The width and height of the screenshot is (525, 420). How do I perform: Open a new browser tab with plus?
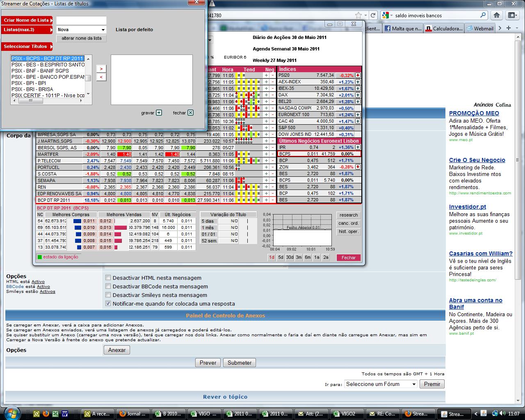509,28
